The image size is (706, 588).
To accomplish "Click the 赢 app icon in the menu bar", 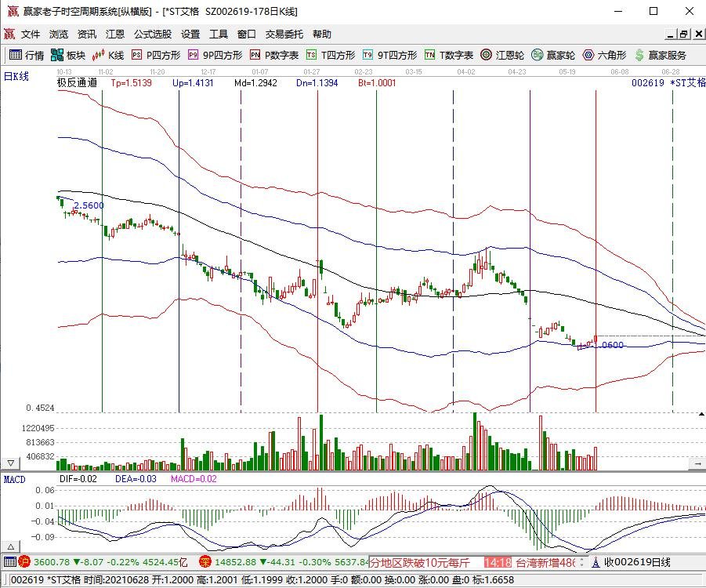I will point(9,34).
